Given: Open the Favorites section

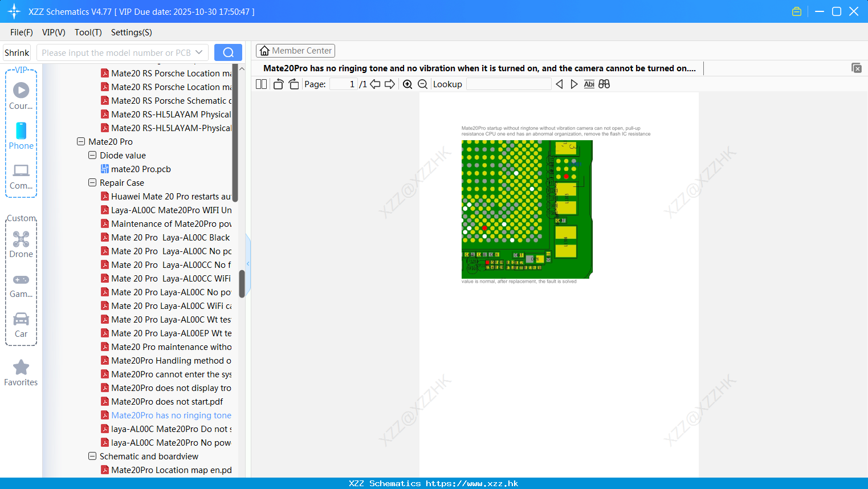Looking at the screenshot, I should point(21,373).
